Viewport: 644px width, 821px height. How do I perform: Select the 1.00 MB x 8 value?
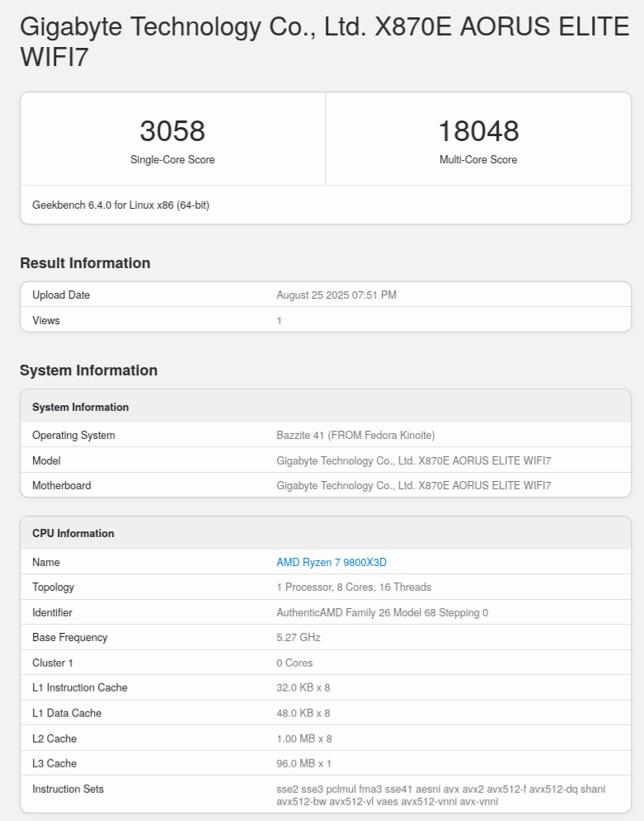[304, 738]
